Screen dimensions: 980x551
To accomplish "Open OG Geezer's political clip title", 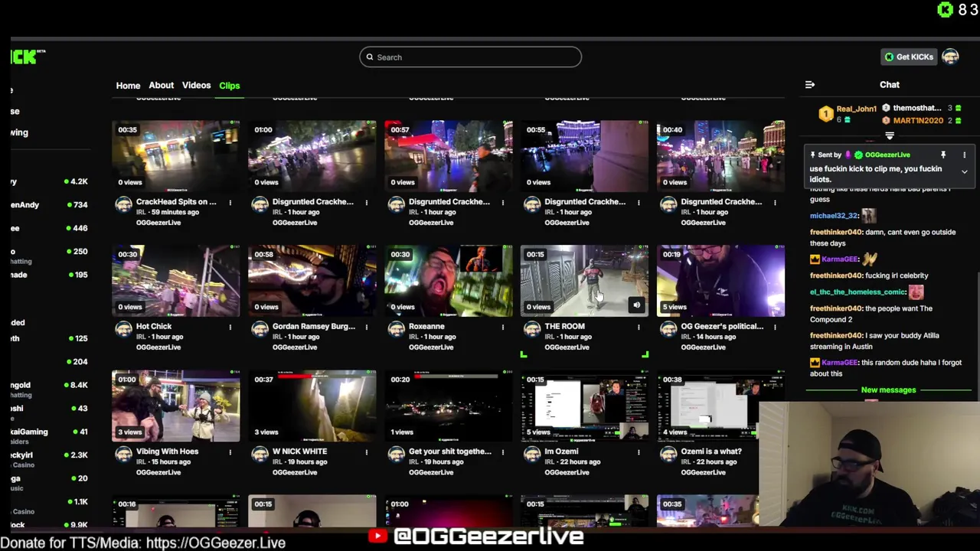I will [721, 327].
